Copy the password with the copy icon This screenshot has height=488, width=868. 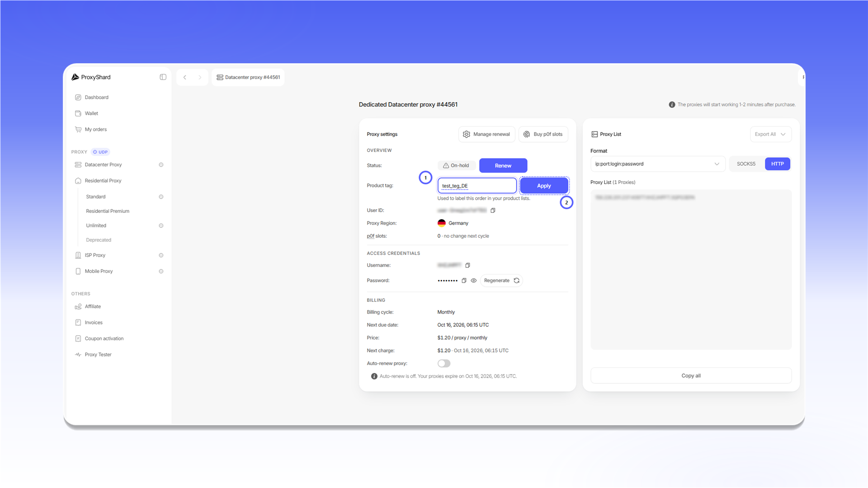pos(464,281)
